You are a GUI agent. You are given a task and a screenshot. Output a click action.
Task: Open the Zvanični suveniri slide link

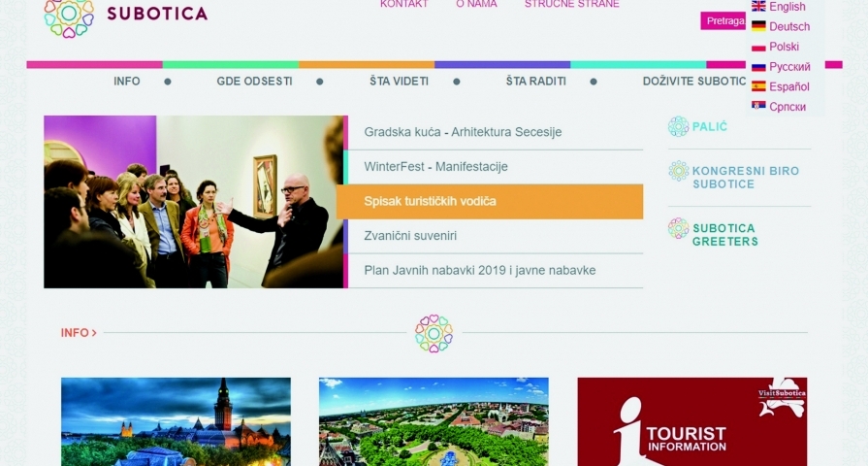tap(410, 236)
